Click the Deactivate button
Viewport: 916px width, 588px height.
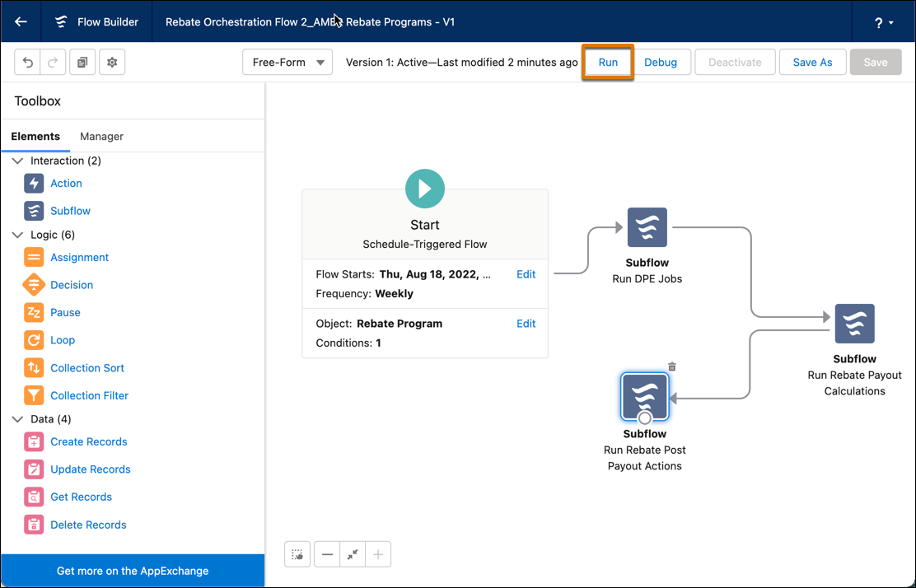pos(735,62)
